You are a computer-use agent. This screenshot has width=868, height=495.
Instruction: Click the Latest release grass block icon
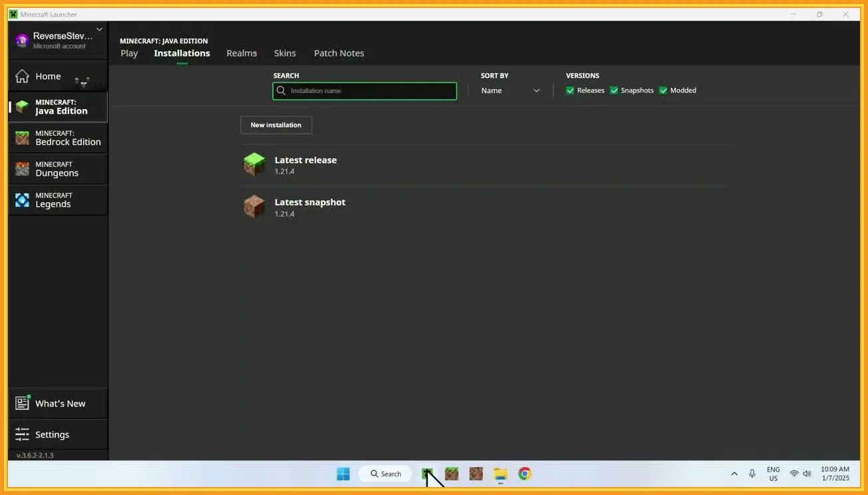point(254,164)
